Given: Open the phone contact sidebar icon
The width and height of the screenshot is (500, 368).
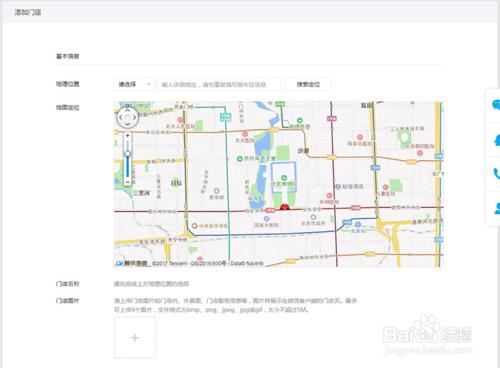Looking at the screenshot, I should pos(497,173).
